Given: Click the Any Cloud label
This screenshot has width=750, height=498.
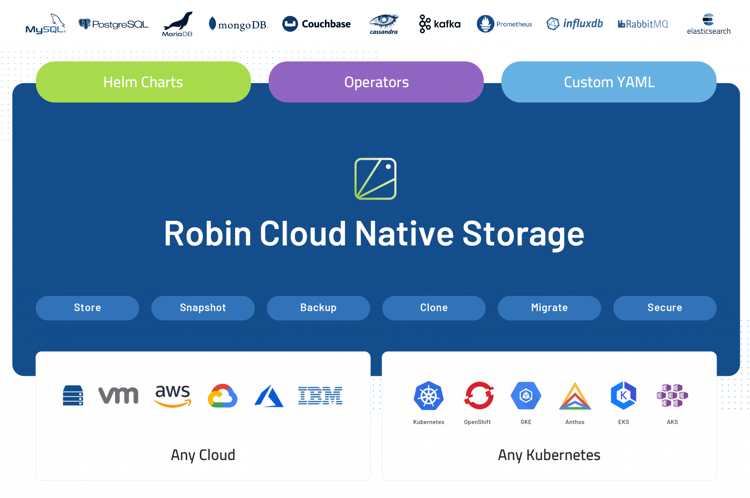Looking at the screenshot, I should coord(203,455).
